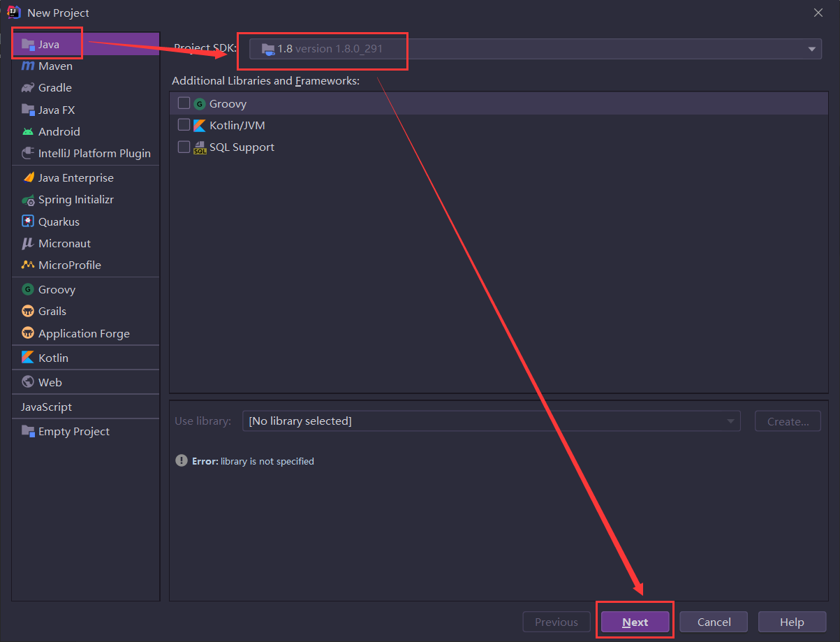Select 'Micronaut' row text
Screen dimensions: 840x642
(65, 243)
